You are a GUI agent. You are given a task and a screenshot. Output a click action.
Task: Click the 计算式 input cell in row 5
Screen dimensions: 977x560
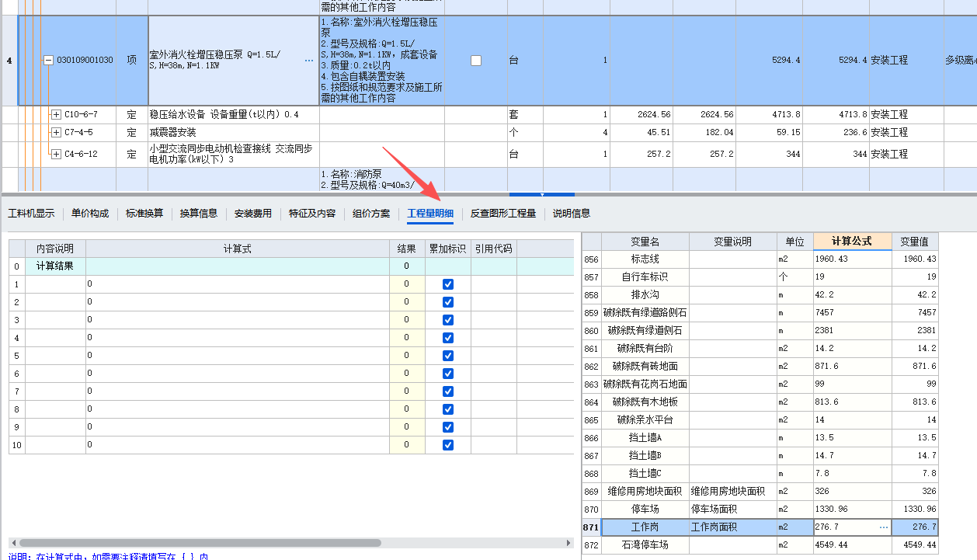237,356
